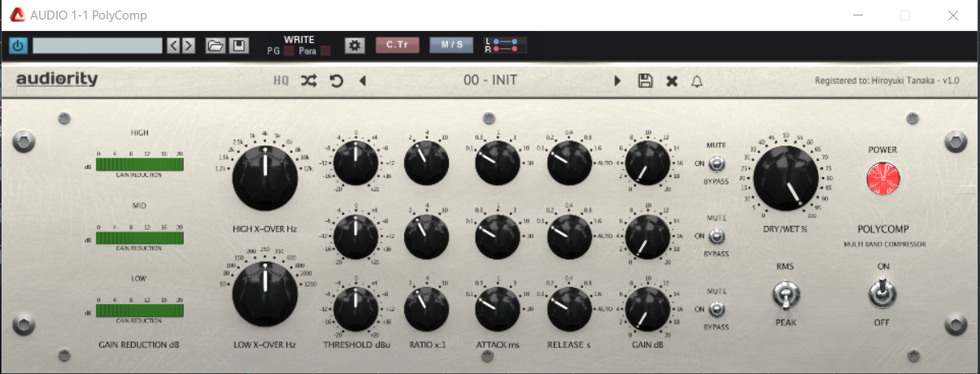Click the mid band gain knob

click(x=648, y=237)
